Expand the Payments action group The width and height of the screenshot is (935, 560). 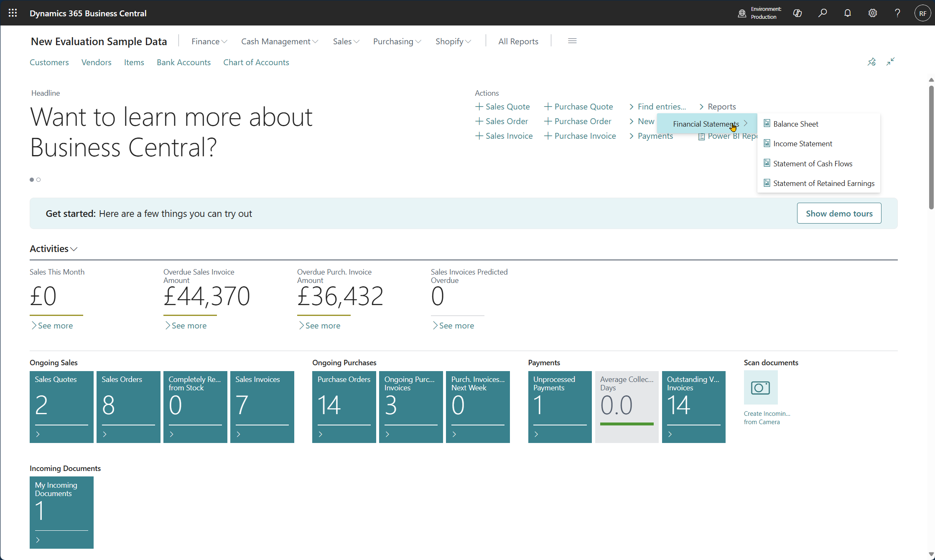point(651,136)
